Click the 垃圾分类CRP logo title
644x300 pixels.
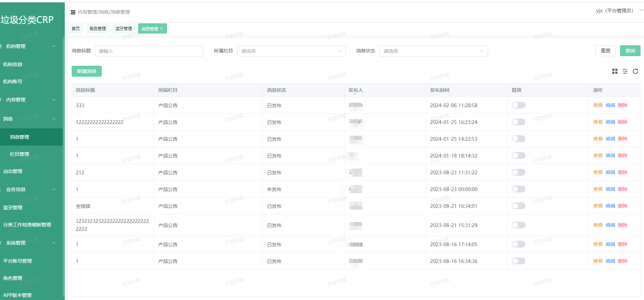click(27, 20)
